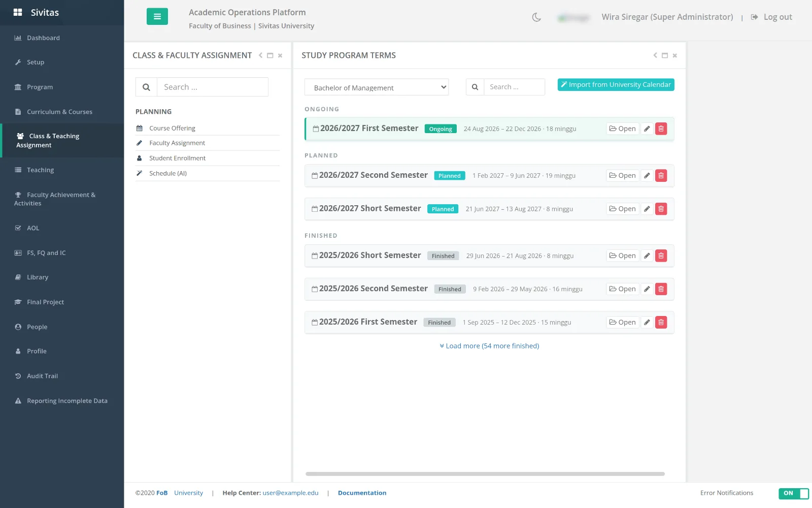Open the Bachelor of Management program dropdown

click(377, 87)
